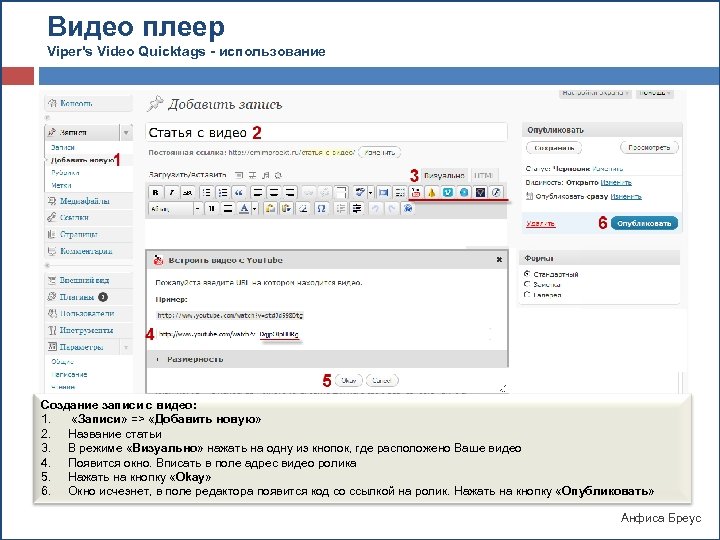
Task: Apply strikethrough from the editor toolbar
Action: 187,192
